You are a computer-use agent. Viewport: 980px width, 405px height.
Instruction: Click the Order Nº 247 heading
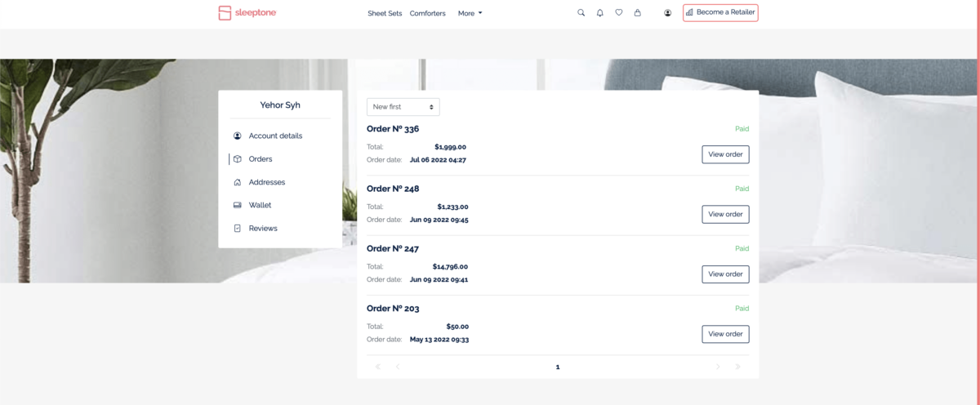[393, 248]
